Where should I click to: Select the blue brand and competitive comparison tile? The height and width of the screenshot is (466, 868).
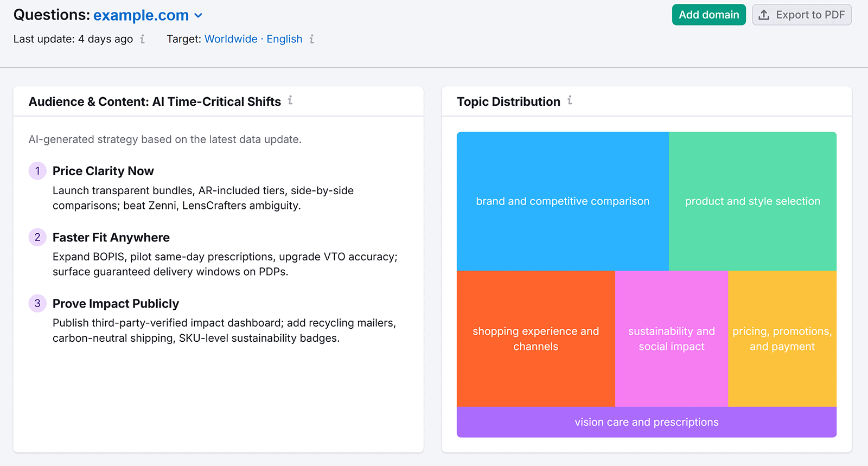pos(563,201)
